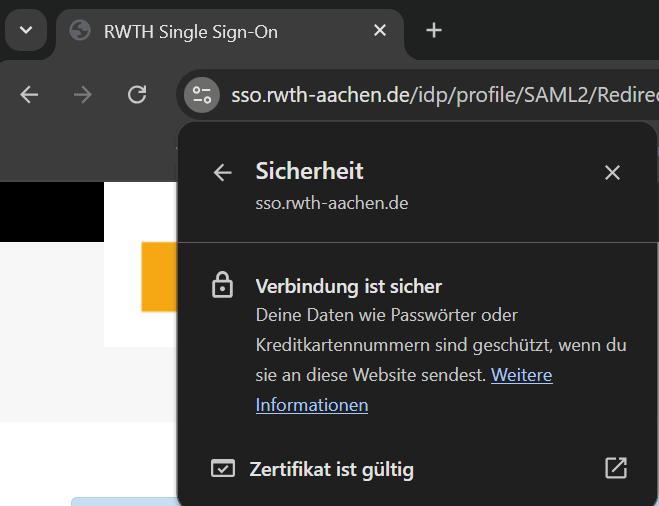Screen dimensions: 659x506
Task: Go back to the previous page
Action: [30, 95]
